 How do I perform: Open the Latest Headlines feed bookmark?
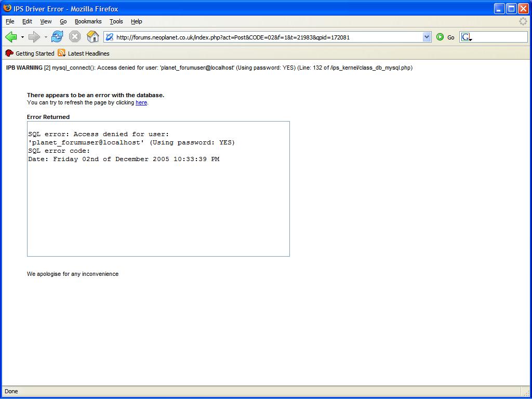pyautogui.click(x=84, y=54)
